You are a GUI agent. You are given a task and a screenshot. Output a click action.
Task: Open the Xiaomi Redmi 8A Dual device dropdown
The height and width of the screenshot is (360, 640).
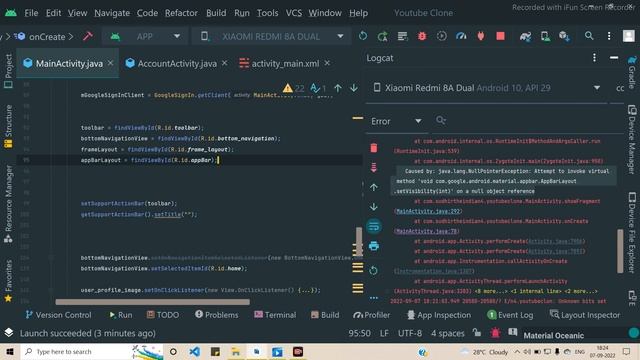coord(272,36)
